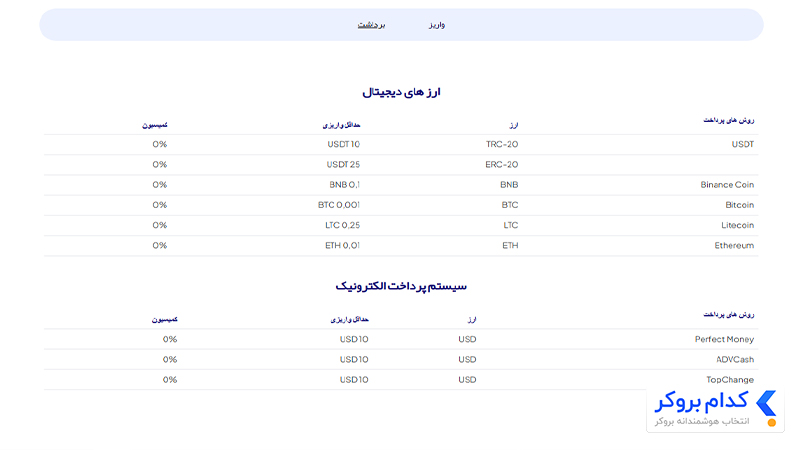The width and height of the screenshot is (800, 450).
Task: Select the ADVCash payment method
Action: click(x=735, y=360)
